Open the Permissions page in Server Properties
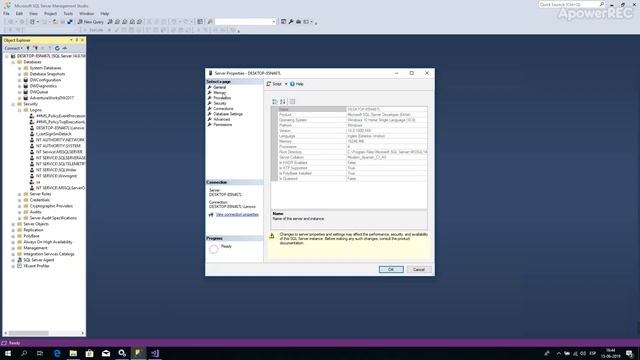This screenshot has height=360, width=640. pyautogui.click(x=222, y=124)
